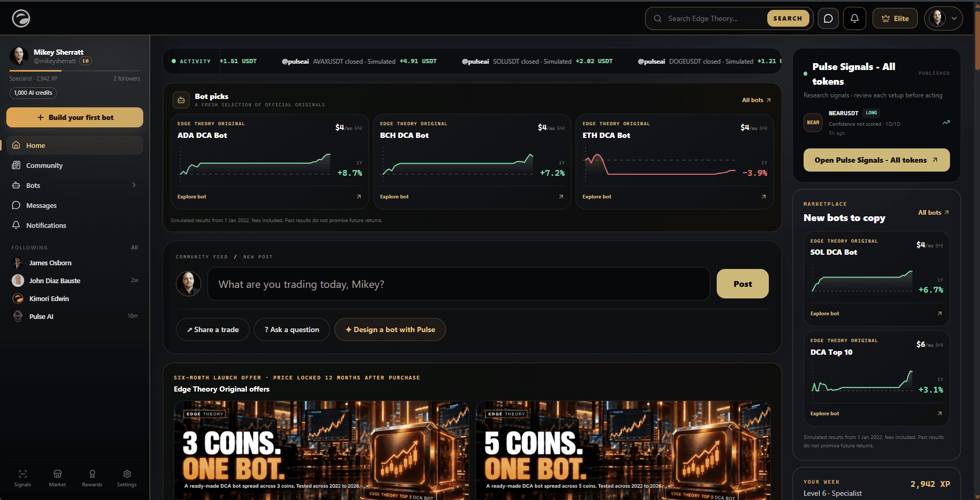Click Open Pulse Signals - All tokens button

(877, 160)
